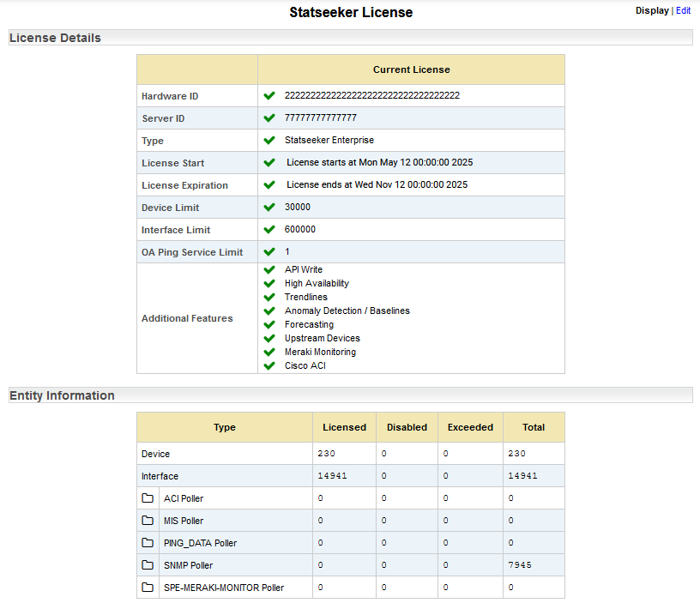
Task: Click the Statseeker License page title
Action: [x=351, y=12]
